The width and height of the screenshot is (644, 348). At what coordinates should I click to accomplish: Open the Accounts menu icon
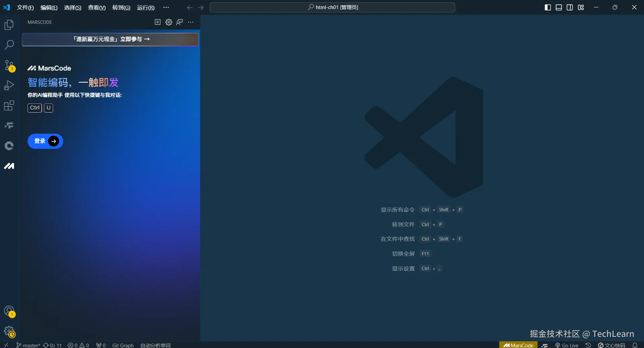click(x=9, y=311)
